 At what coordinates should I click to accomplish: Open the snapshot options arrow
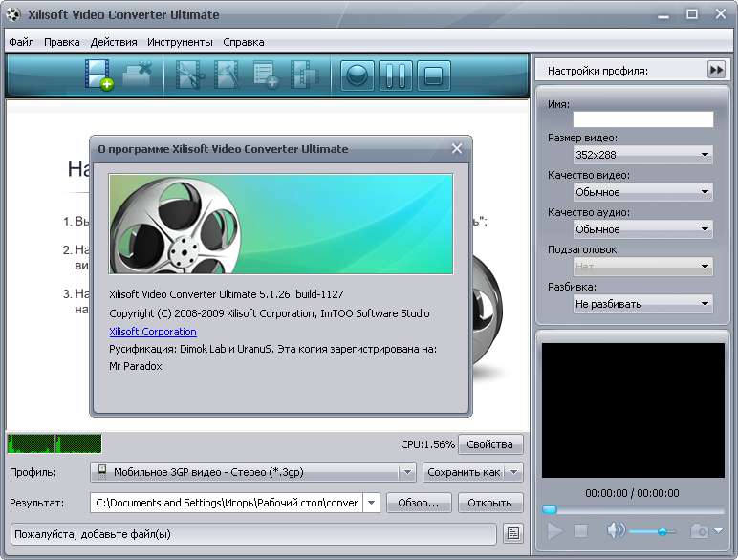click(718, 530)
